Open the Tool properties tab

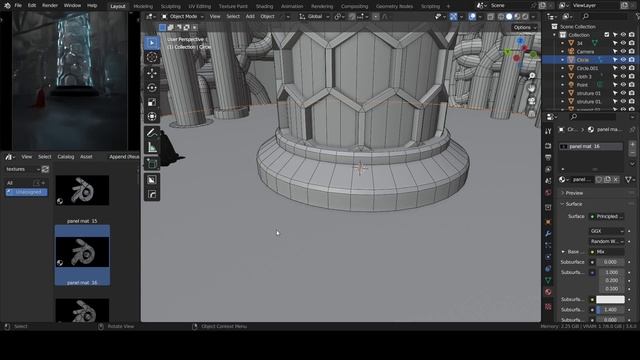point(548,131)
